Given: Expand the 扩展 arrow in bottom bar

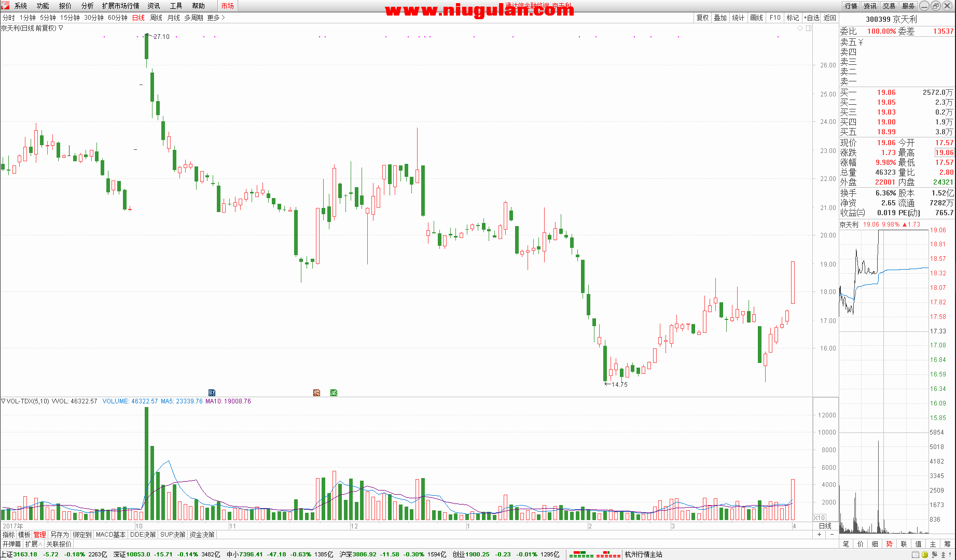Looking at the screenshot, I should 34,544.
